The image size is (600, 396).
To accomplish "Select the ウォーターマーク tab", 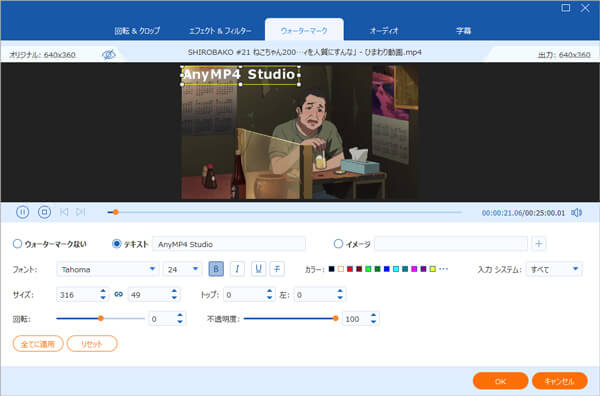I will [304, 30].
